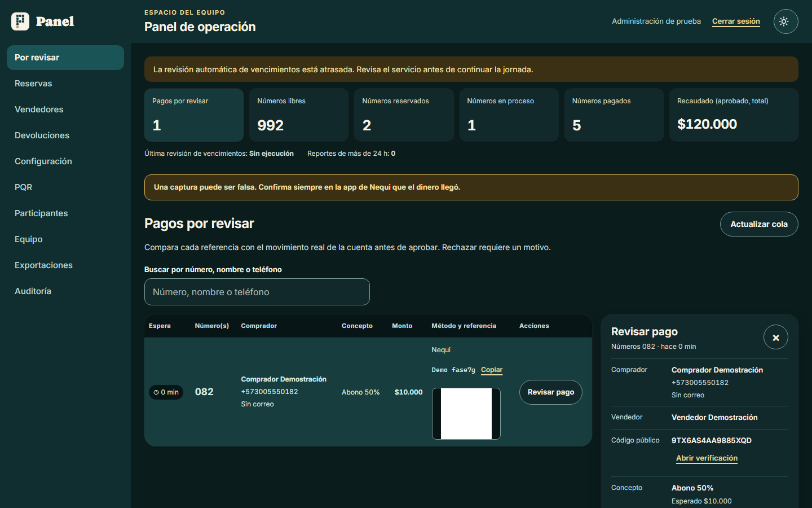The height and width of the screenshot is (508, 812).
Task: Click the Pagos por revisar stat card
Action: point(194,115)
